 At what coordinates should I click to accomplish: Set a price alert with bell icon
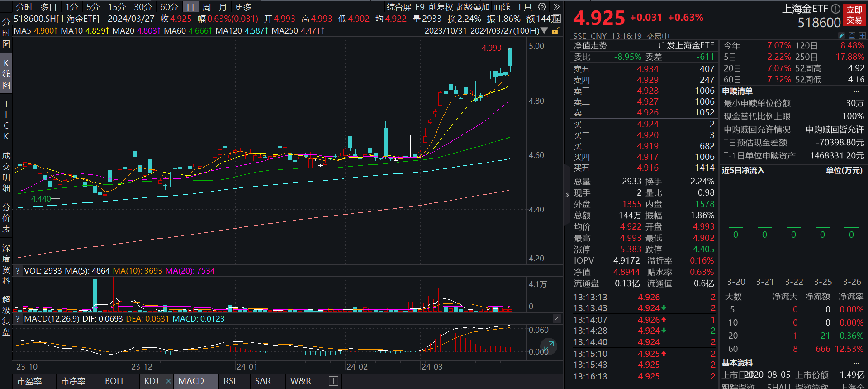[x=852, y=35]
